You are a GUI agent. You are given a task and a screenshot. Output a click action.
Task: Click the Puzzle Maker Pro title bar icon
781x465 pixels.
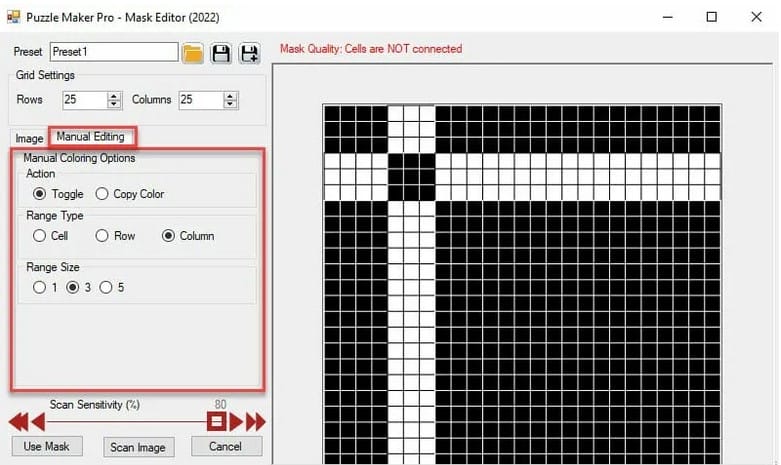[13, 17]
